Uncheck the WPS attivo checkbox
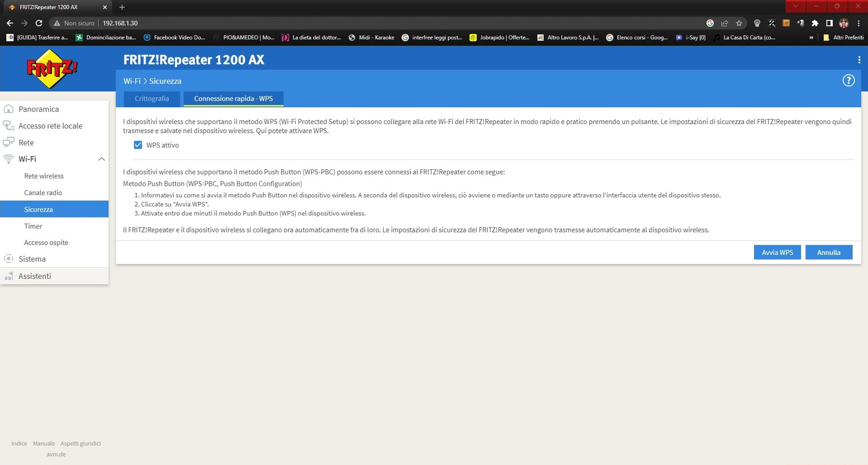Screen dimensions: 868x465 click(x=138, y=145)
